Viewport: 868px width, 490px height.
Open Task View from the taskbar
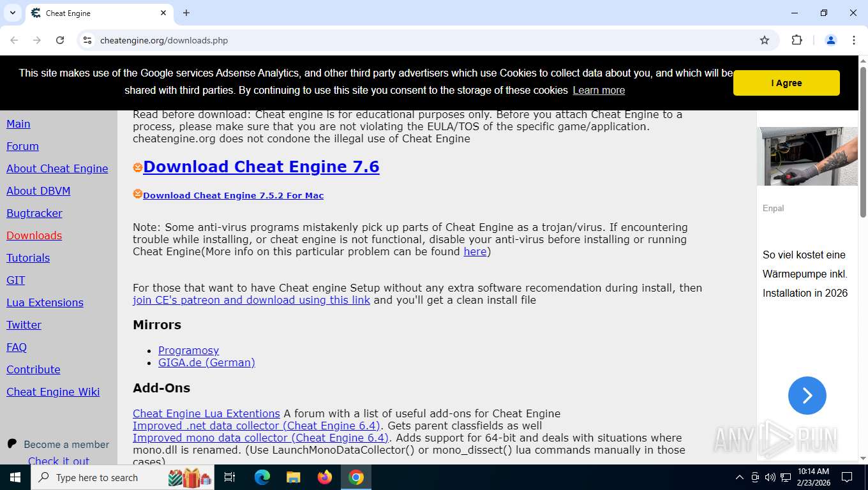(x=230, y=477)
